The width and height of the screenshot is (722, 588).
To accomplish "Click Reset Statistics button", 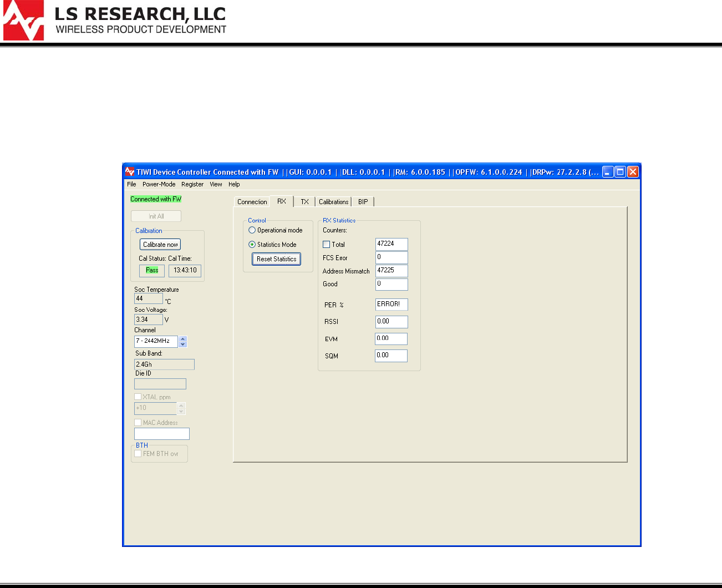I will click(276, 259).
